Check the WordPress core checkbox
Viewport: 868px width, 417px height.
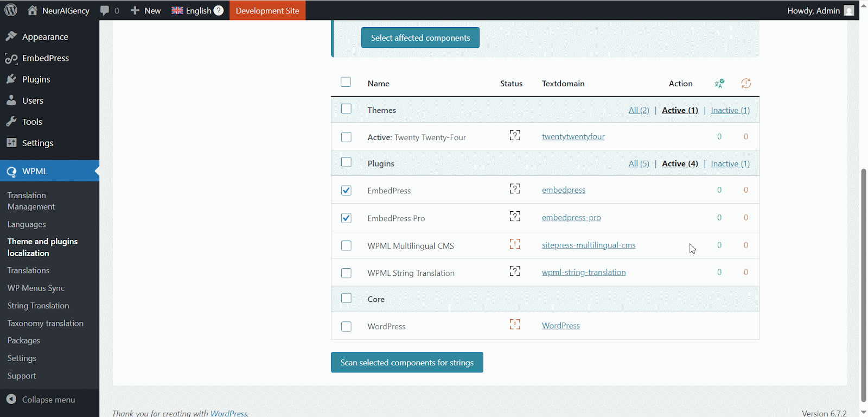click(x=346, y=326)
